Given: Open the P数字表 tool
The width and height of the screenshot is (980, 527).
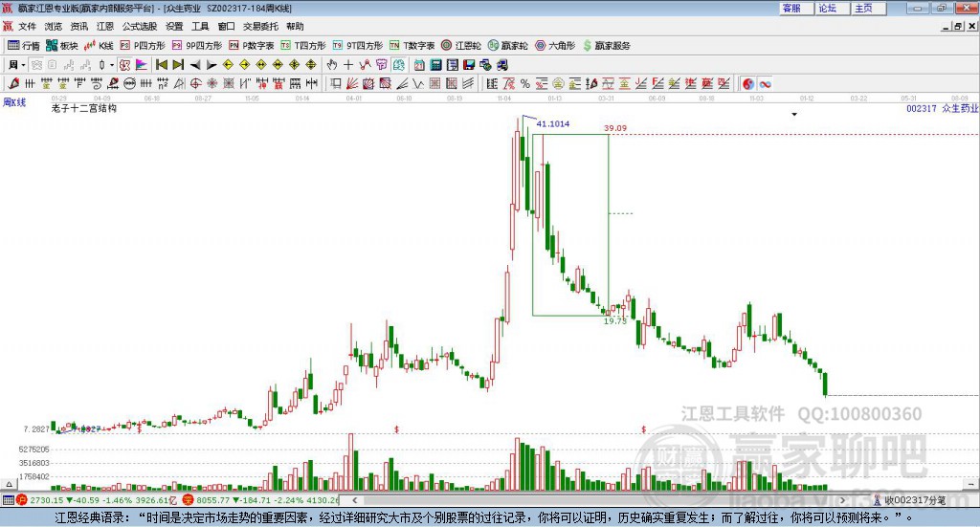Looking at the screenshot, I should pos(252,46).
